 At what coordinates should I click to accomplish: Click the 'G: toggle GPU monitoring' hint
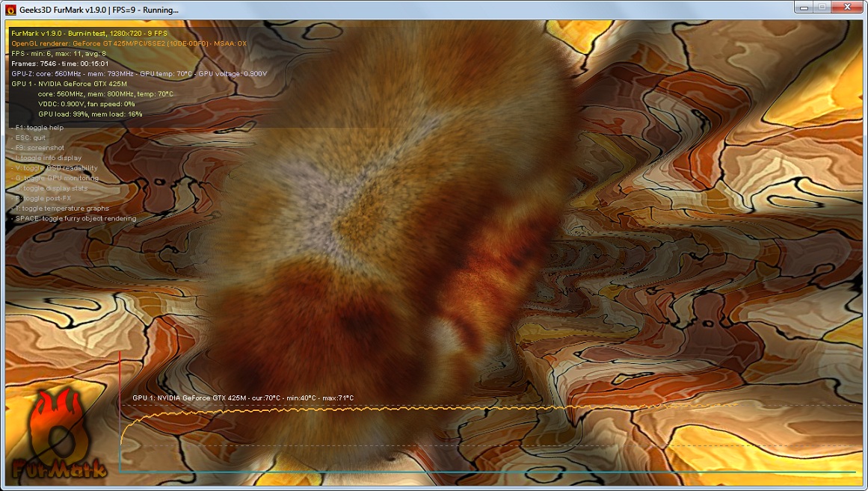(55, 179)
